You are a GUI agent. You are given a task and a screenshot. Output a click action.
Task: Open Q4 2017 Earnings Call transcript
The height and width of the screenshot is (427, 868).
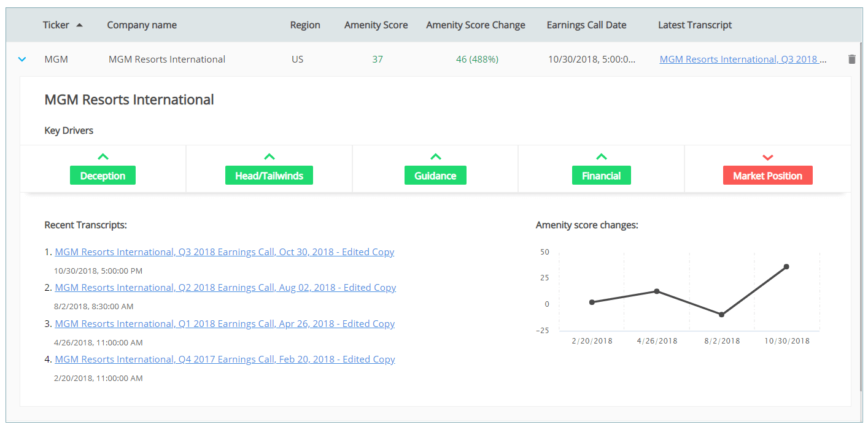pyautogui.click(x=225, y=360)
